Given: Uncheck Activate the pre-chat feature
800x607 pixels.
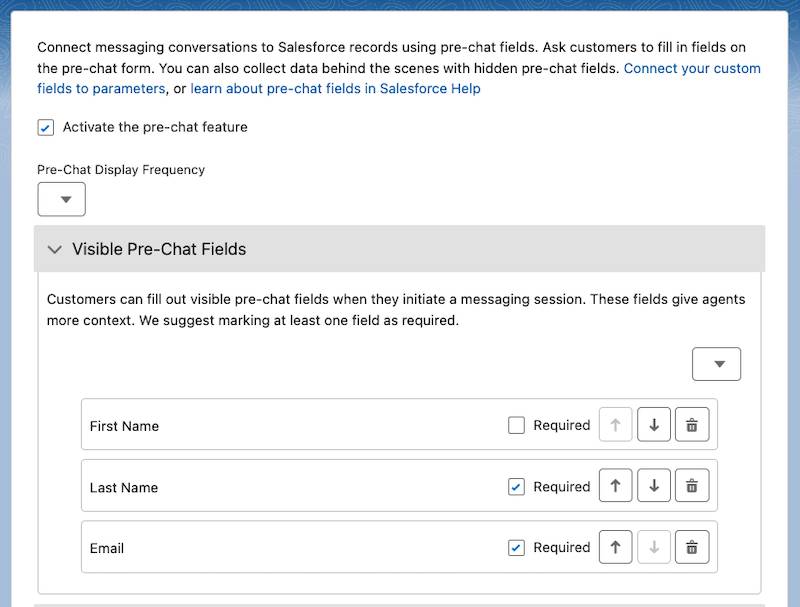Looking at the screenshot, I should [x=45, y=128].
